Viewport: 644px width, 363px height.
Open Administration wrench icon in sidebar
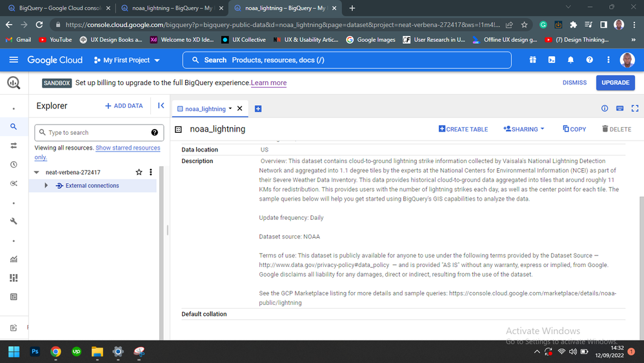tap(14, 221)
